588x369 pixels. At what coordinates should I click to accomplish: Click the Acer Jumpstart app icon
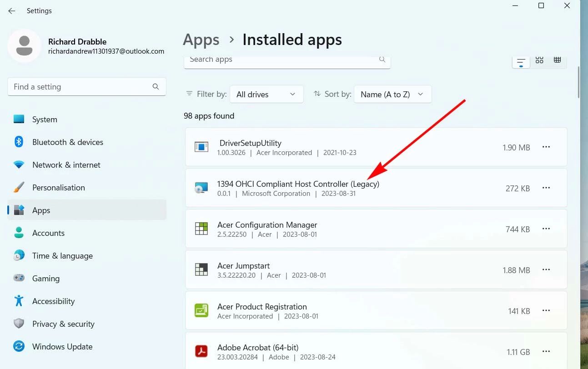click(201, 269)
